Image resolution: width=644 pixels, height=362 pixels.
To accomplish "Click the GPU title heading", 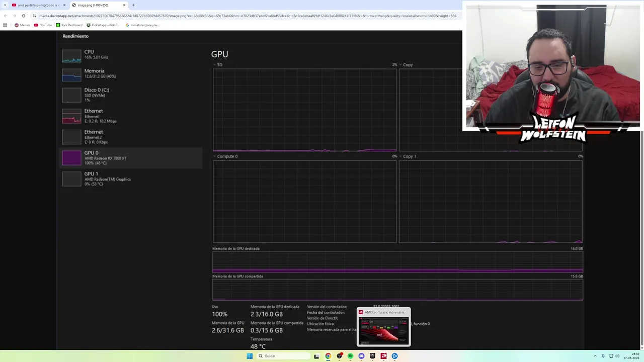I will [219, 54].
